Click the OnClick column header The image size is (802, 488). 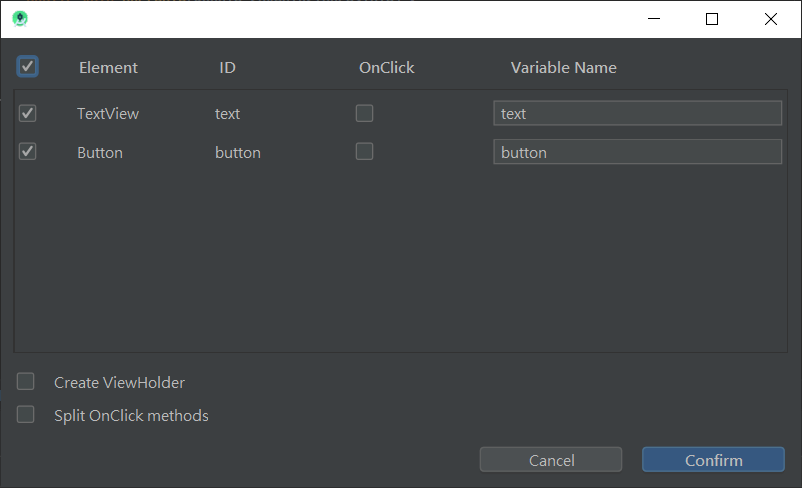point(386,68)
